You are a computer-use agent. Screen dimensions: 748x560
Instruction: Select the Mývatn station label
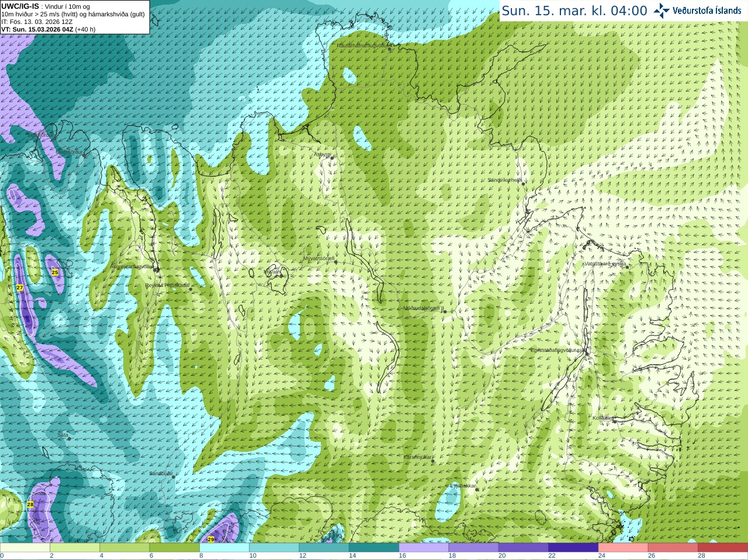coord(272,272)
